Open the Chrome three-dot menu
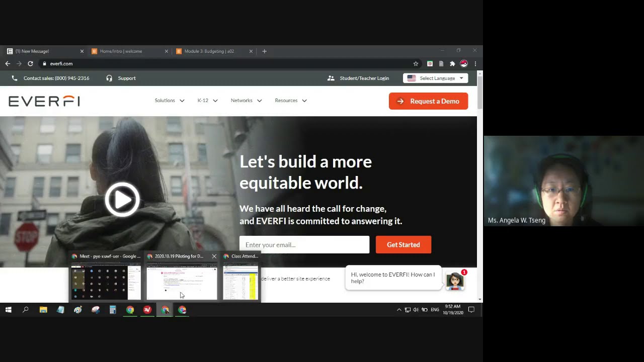This screenshot has height=362, width=644. pos(475,64)
